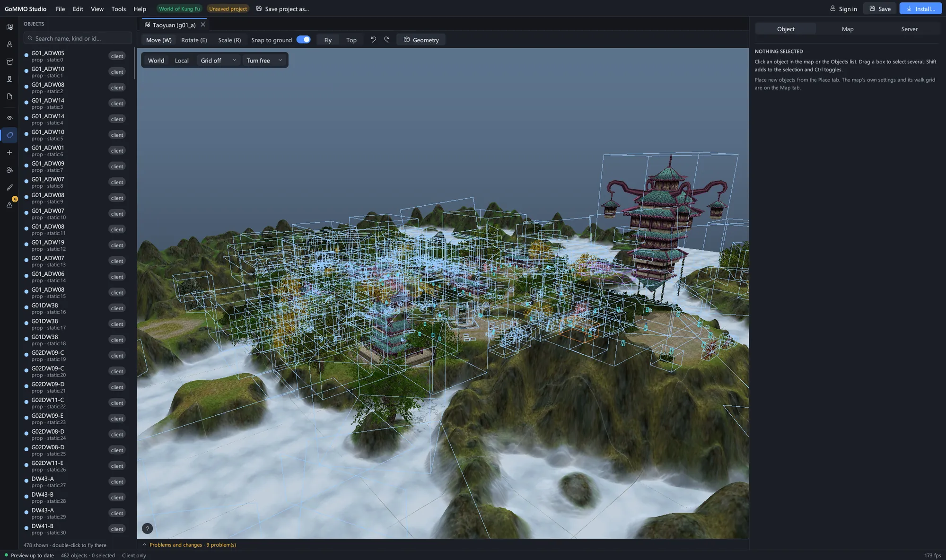Image resolution: width=946 pixels, height=560 pixels.
Task: Select the Rotate (E) tool
Action: [194, 40]
